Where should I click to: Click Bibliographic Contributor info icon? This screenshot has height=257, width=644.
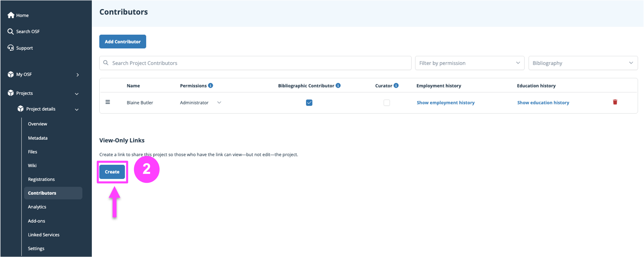[x=338, y=85]
